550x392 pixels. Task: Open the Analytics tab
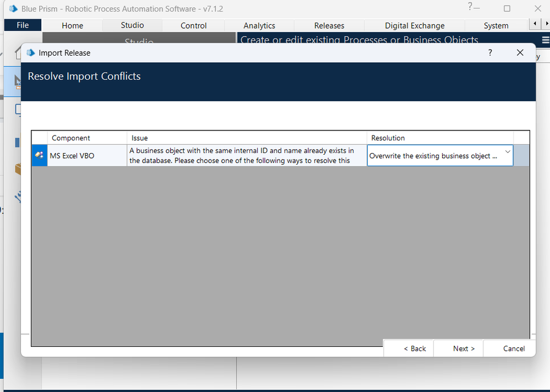pos(259,25)
